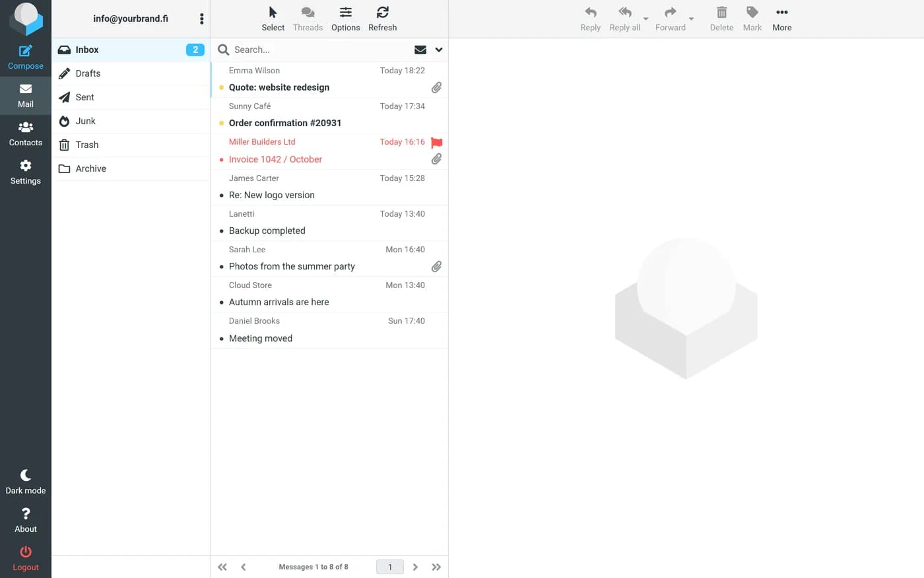The width and height of the screenshot is (924, 578).
Task: Click the red Logout power icon
Action: (26, 552)
